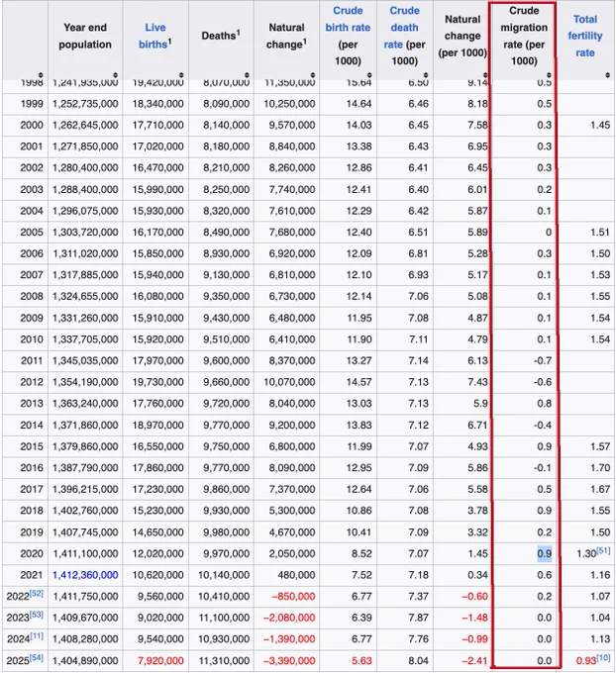Screen dimensions: 616x673
Task: Click the Crude migration rate header text
Action: coord(524,36)
